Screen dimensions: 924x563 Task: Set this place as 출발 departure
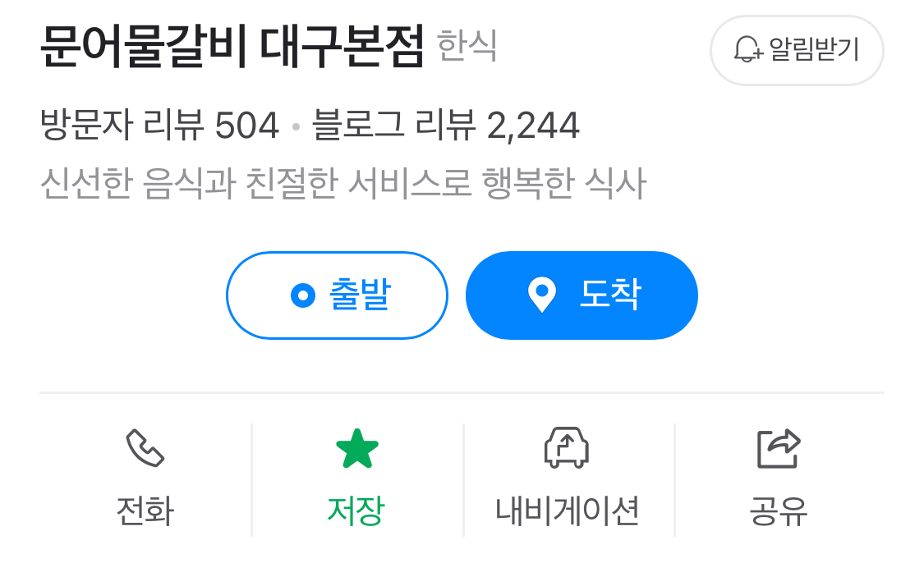pyautogui.click(x=337, y=295)
